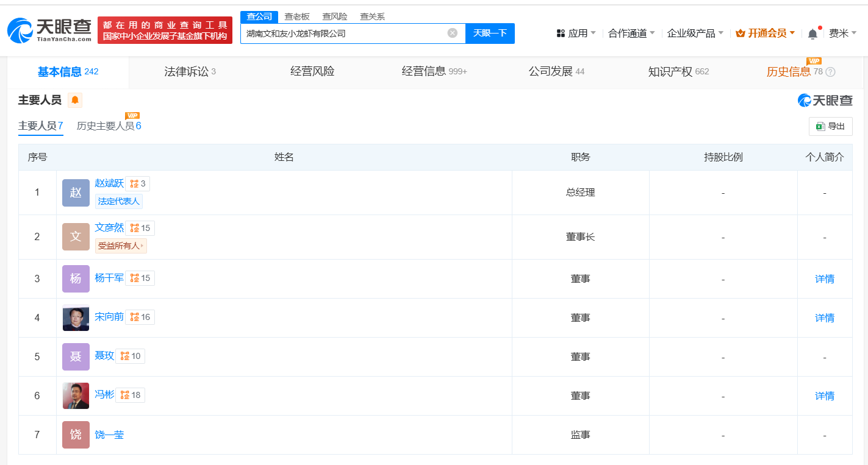
Task: Click the 职务 column header
Action: click(580, 157)
